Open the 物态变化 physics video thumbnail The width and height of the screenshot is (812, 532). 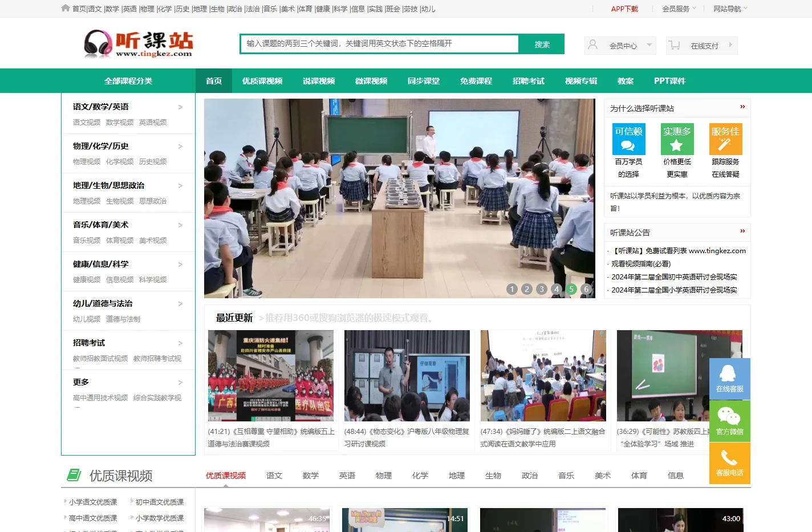407,376
